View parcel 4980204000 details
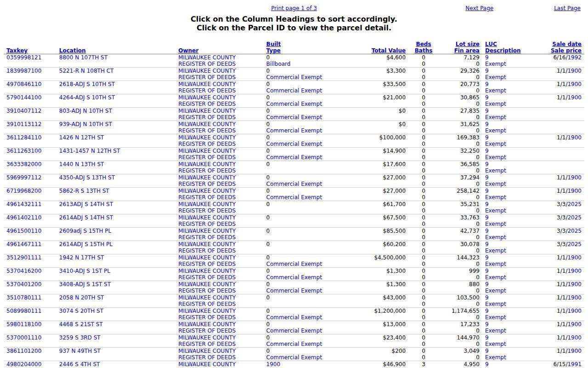The height and width of the screenshot is (368, 588). [x=24, y=364]
